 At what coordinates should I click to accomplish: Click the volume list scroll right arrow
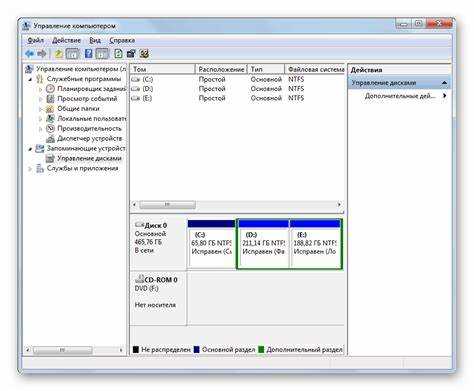point(339,204)
